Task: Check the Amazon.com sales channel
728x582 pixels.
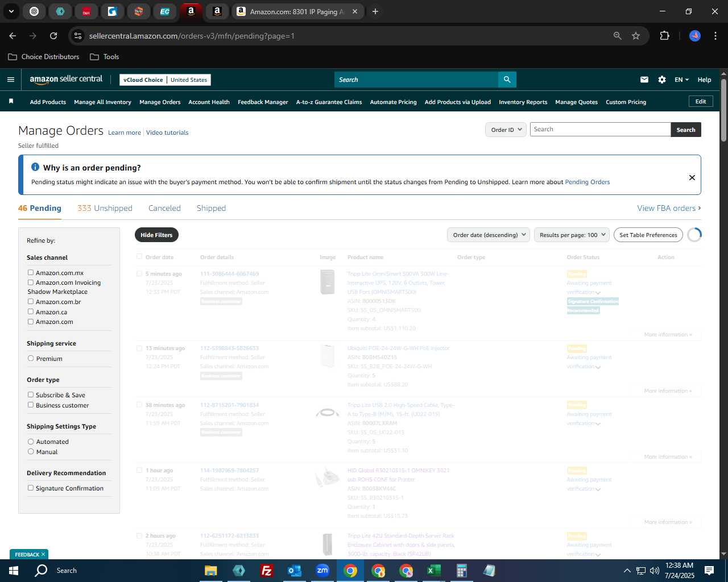Action: tap(31, 321)
